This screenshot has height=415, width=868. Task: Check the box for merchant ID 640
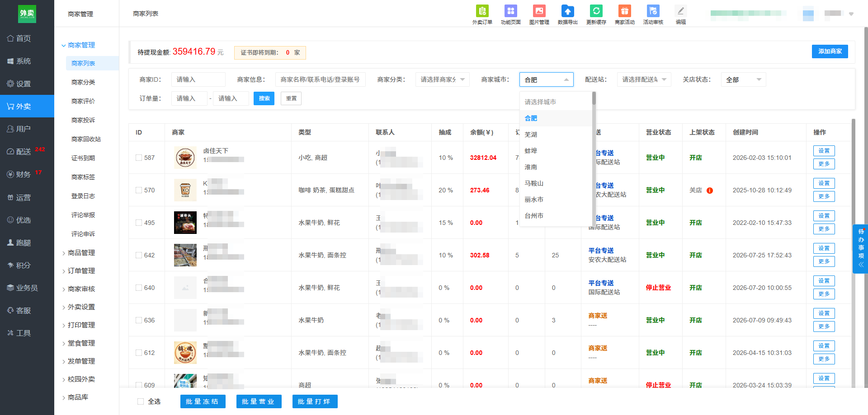click(139, 288)
